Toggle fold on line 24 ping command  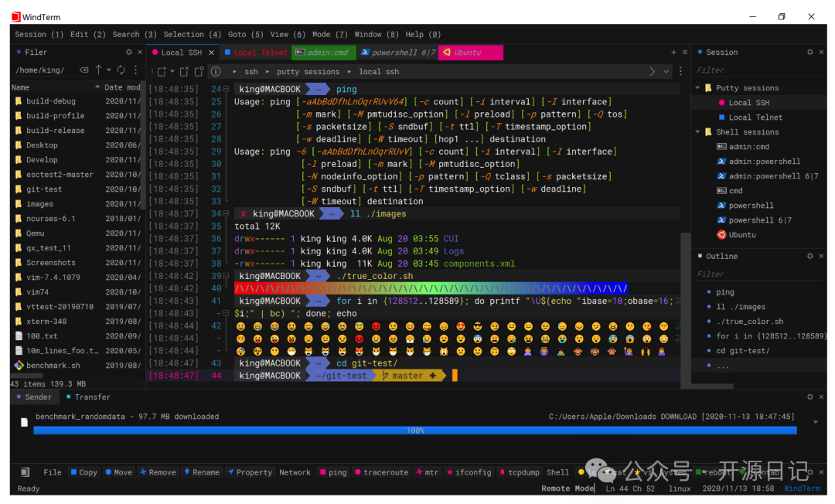226,90
